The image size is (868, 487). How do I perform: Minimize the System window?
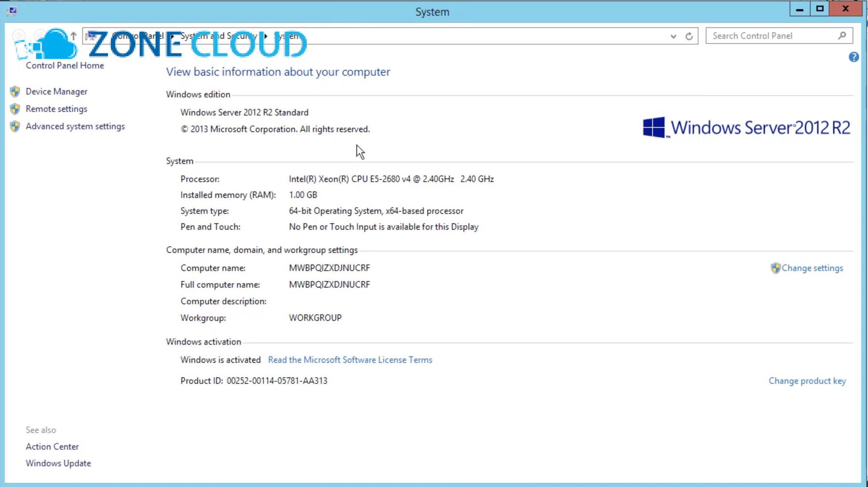pos(800,9)
